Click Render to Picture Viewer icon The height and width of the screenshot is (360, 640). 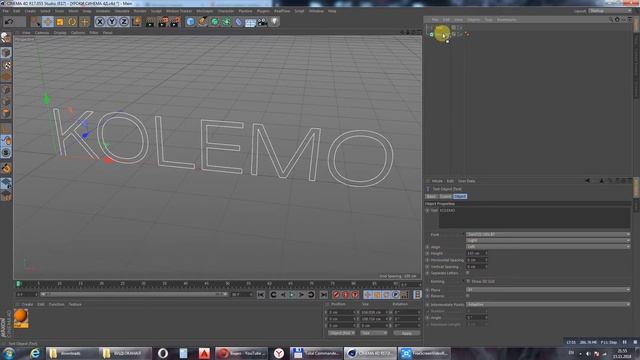[163, 22]
